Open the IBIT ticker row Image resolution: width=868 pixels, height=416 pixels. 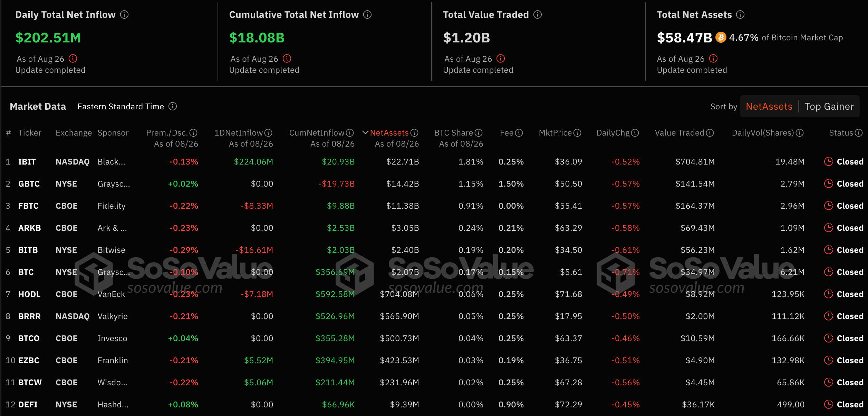click(434, 161)
